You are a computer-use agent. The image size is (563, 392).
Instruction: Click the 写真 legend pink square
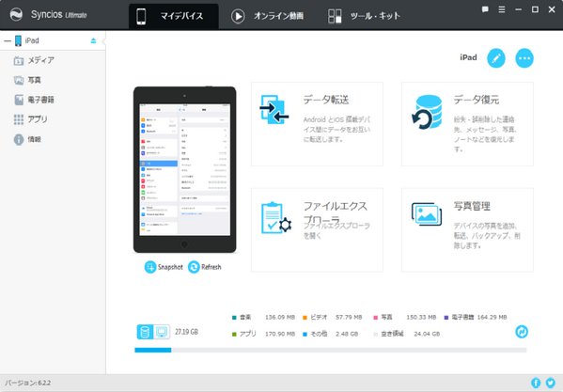pyautogui.click(x=376, y=318)
